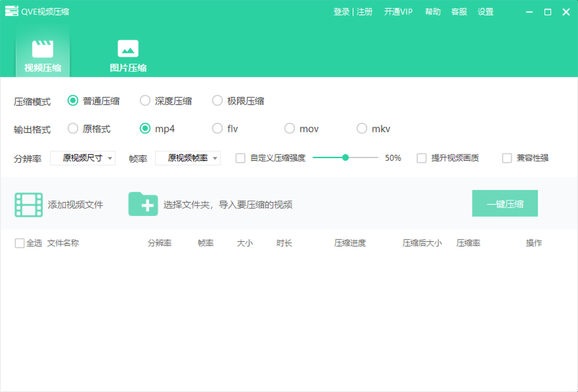Viewport: 578px width, 392px height.
Task: Open 开通VIP from the title bar
Action: click(x=398, y=12)
